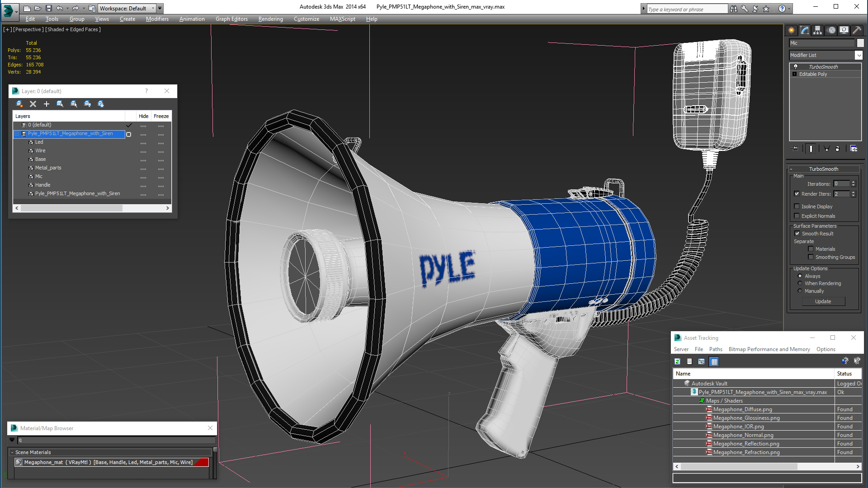Collapse the TurboSmooth rollout header
Screen dimensions: 868x488
pos(824,169)
